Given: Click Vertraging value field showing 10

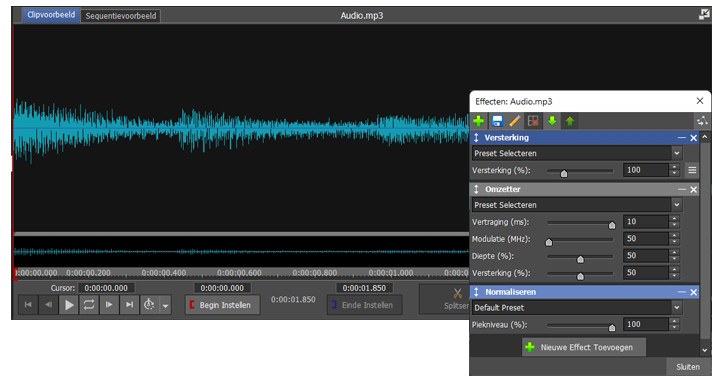Looking at the screenshot, I should [x=646, y=222].
